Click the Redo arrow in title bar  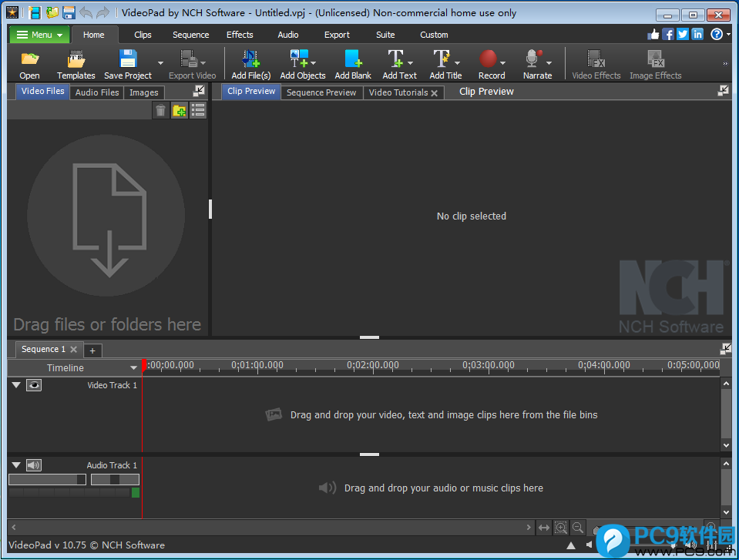(102, 13)
